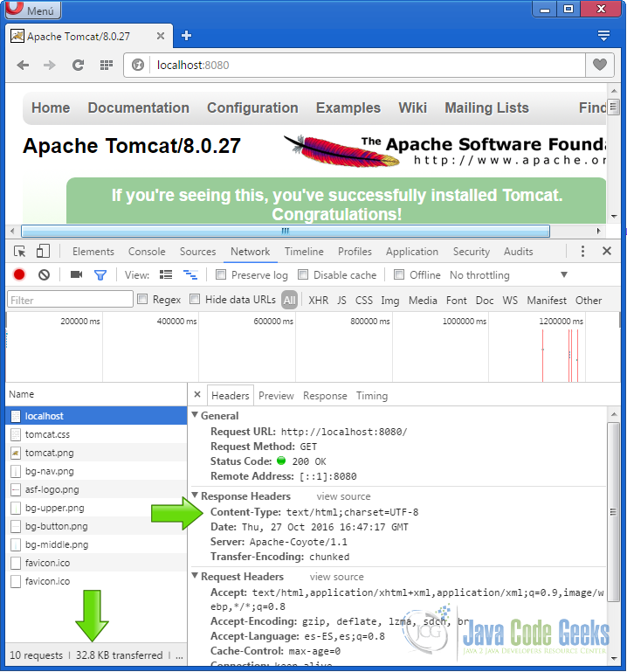Click the Configuration link on Tomcat page
627x672 pixels.
tap(252, 108)
